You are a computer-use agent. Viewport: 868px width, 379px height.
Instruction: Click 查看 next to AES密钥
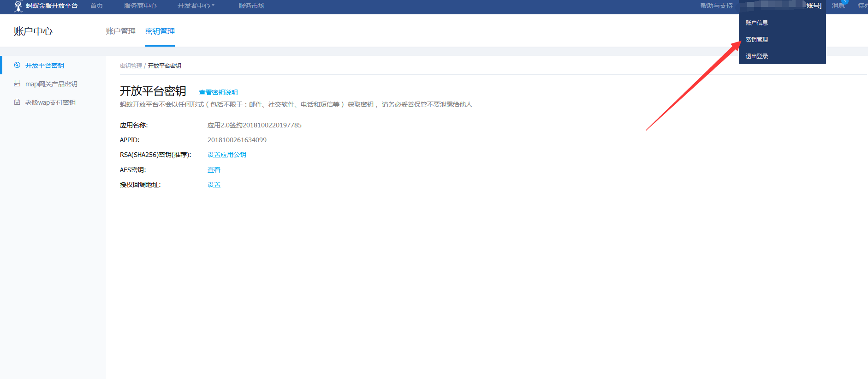tap(214, 170)
